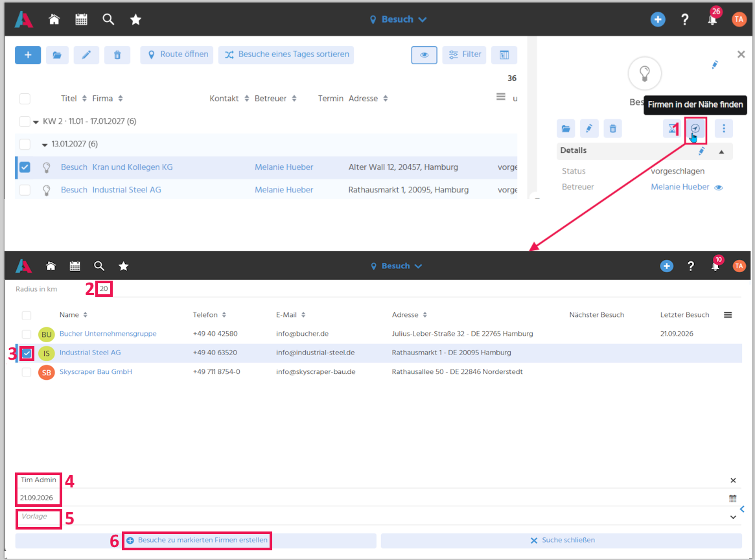Click 'Besuche zu markierten Firmen erstellen' button
The image size is (755, 560).
pyautogui.click(x=196, y=541)
